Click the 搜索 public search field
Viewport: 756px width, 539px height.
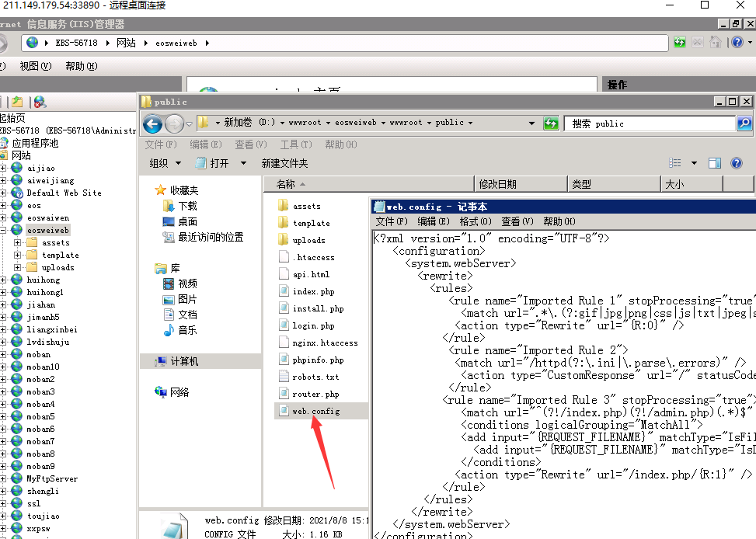click(653, 123)
